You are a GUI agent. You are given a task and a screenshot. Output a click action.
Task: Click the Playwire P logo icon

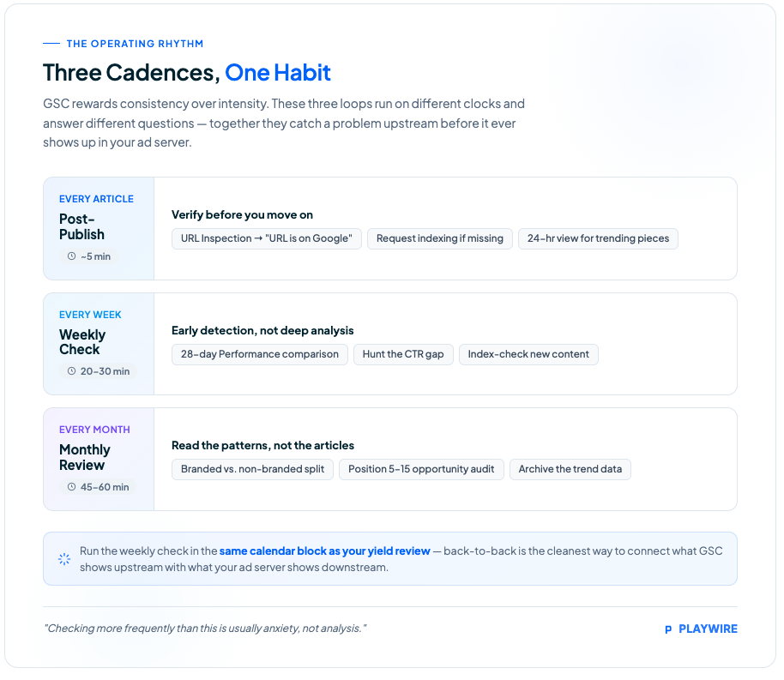click(668, 629)
